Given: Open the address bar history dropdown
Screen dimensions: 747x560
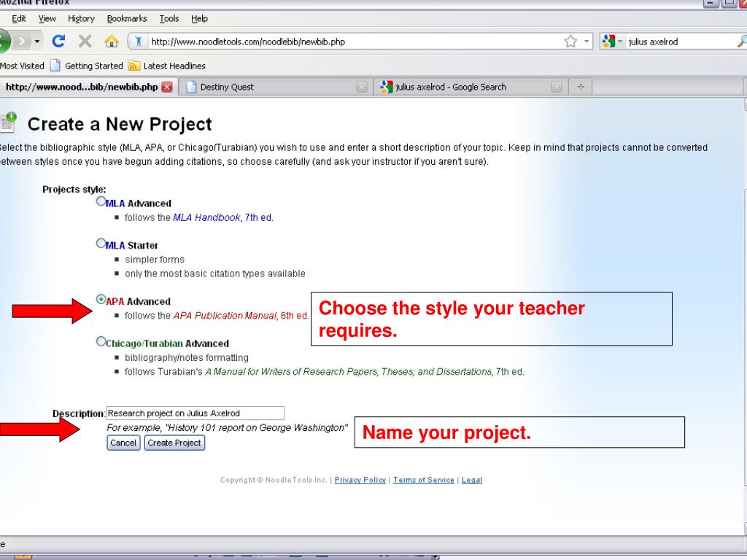Looking at the screenshot, I should [x=587, y=42].
